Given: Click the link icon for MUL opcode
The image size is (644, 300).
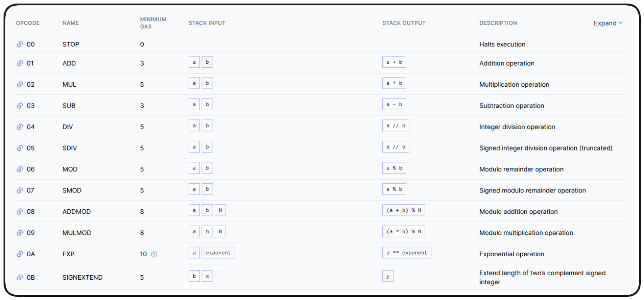Looking at the screenshot, I should [20, 85].
